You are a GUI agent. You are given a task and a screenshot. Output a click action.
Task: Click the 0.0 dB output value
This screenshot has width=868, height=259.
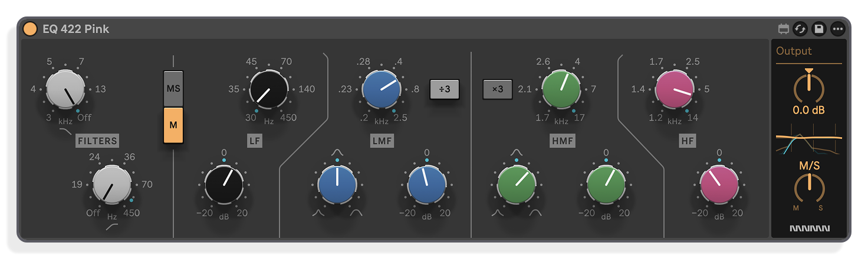click(x=809, y=110)
